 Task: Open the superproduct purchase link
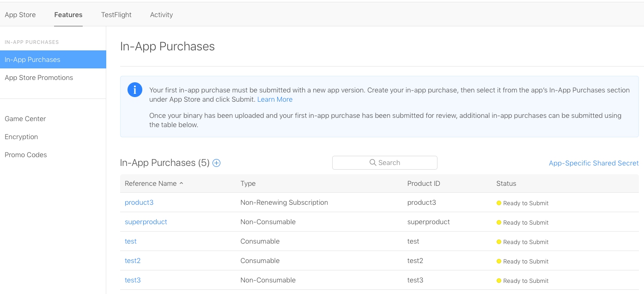[x=146, y=222]
